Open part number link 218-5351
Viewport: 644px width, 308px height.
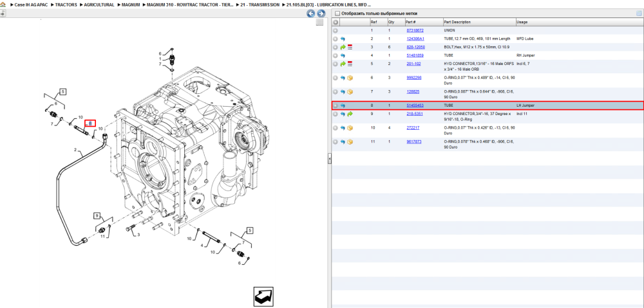(x=414, y=114)
